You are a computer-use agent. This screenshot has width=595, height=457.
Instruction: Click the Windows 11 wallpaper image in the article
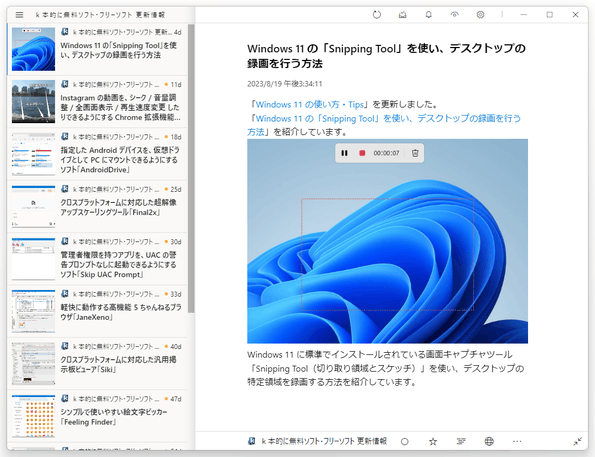tap(387, 241)
